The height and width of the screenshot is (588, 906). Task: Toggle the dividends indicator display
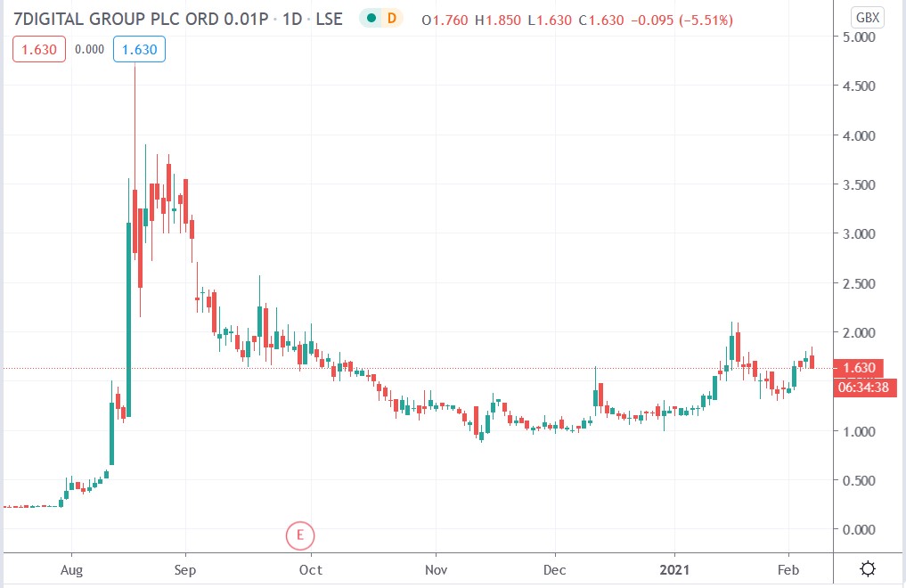coord(390,18)
